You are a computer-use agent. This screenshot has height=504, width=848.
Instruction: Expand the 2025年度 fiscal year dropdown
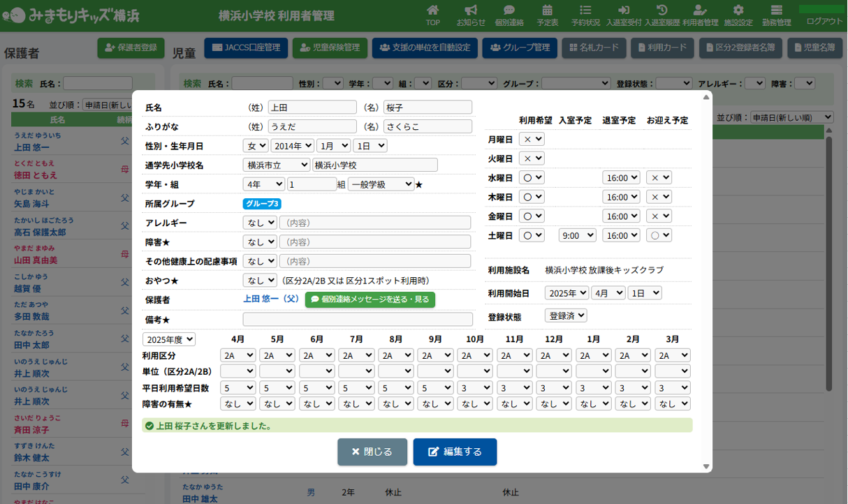(169, 339)
